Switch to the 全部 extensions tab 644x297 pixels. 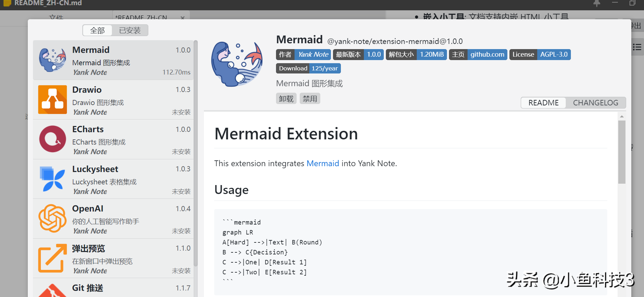97,30
